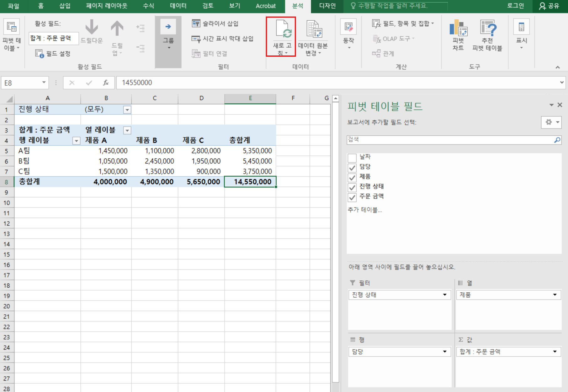Screen dimensions: 568x392
Task: Click the 그룹 icon button
Action: [x=168, y=27]
